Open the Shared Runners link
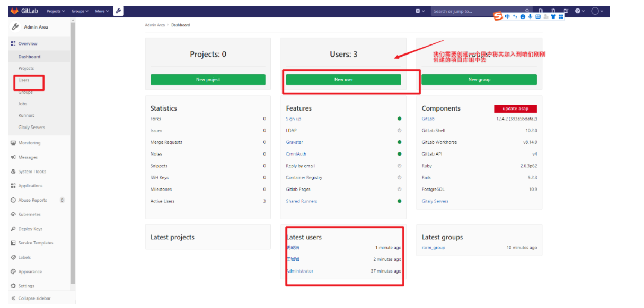This screenshot has width=644, height=308. tap(302, 201)
